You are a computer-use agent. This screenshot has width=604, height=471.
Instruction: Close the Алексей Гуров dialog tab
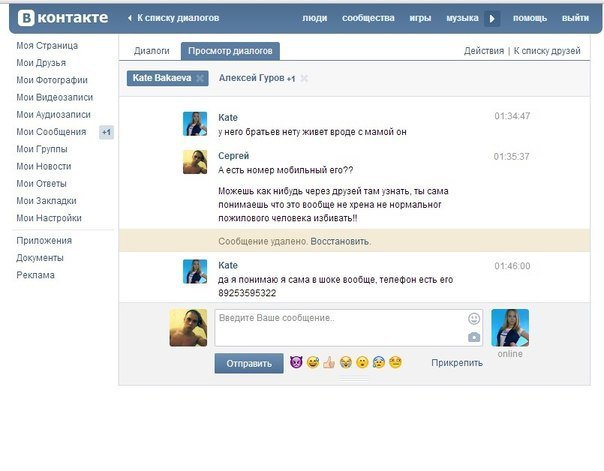tap(304, 79)
